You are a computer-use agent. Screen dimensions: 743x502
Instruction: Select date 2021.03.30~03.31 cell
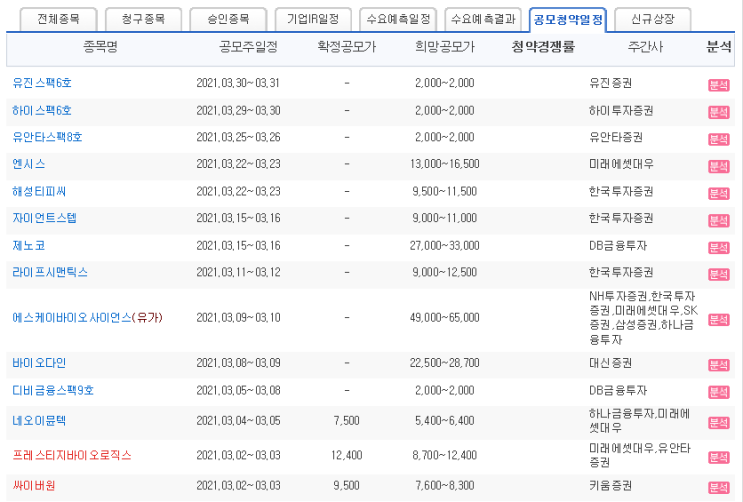238,83
